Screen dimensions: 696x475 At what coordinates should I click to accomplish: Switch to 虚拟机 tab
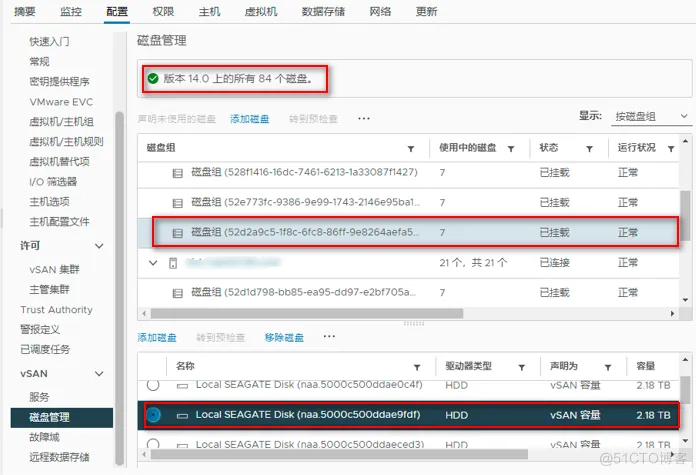(x=261, y=12)
